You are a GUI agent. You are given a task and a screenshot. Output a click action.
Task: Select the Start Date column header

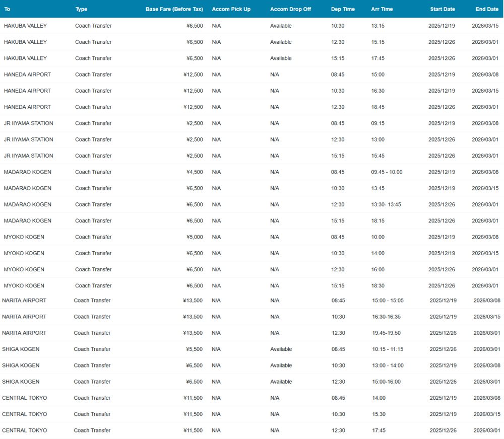click(442, 9)
